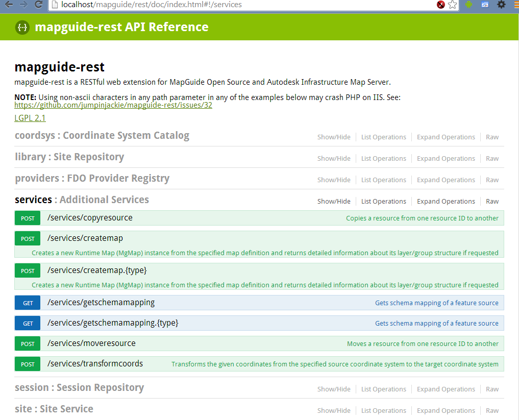Expand the /services/createmap.{type} operation path
Image resolution: width=519 pixels, height=420 pixels.
pos(97,270)
